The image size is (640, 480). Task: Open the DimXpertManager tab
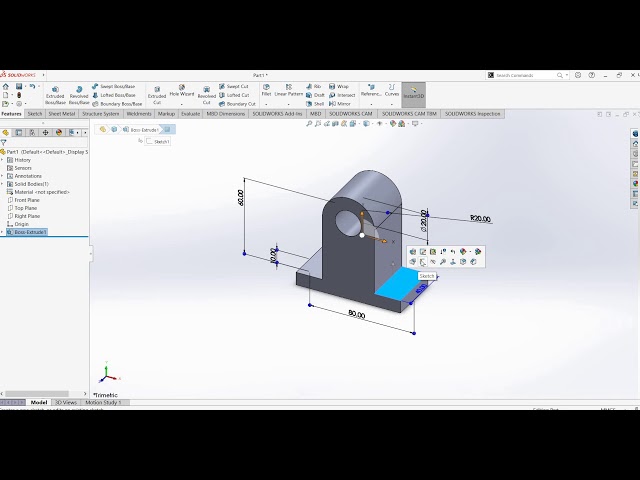[45, 133]
